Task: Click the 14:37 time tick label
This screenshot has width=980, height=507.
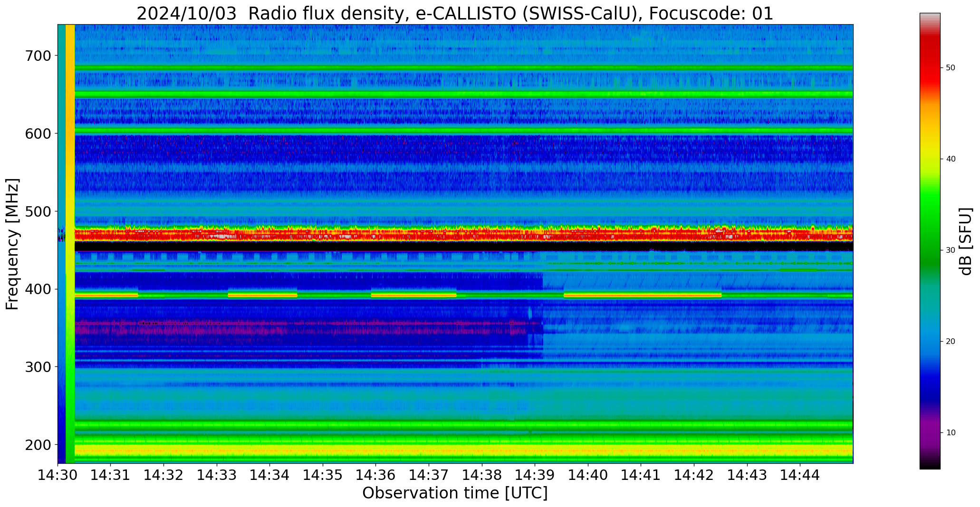Action: [x=429, y=475]
